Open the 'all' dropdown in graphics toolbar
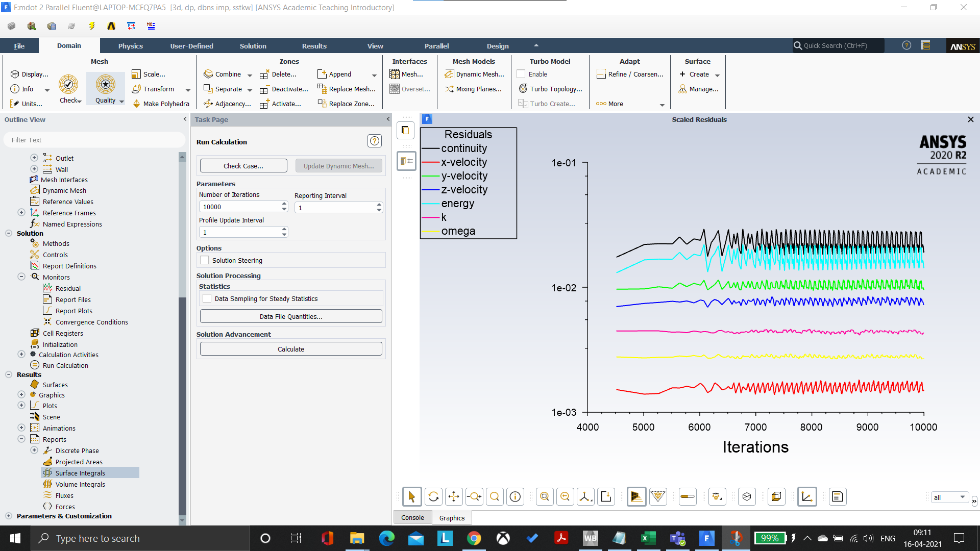Viewport: 980px width, 551px height. [x=949, y=497]
